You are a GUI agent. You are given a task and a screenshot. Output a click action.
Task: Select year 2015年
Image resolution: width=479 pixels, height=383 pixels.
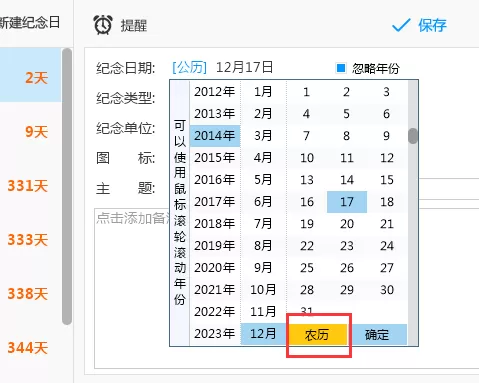click(x=215, y=158)
